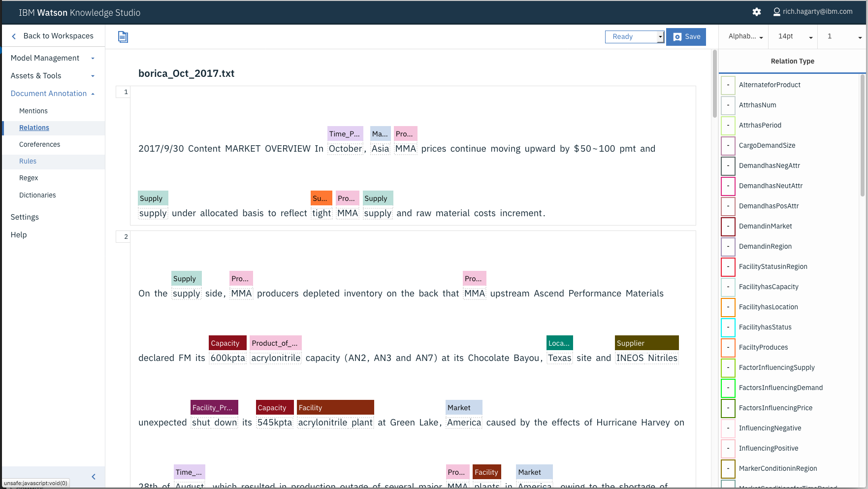868x489 pixels.
Task: Open Help in the sidebar
Action: click(19, 235)
